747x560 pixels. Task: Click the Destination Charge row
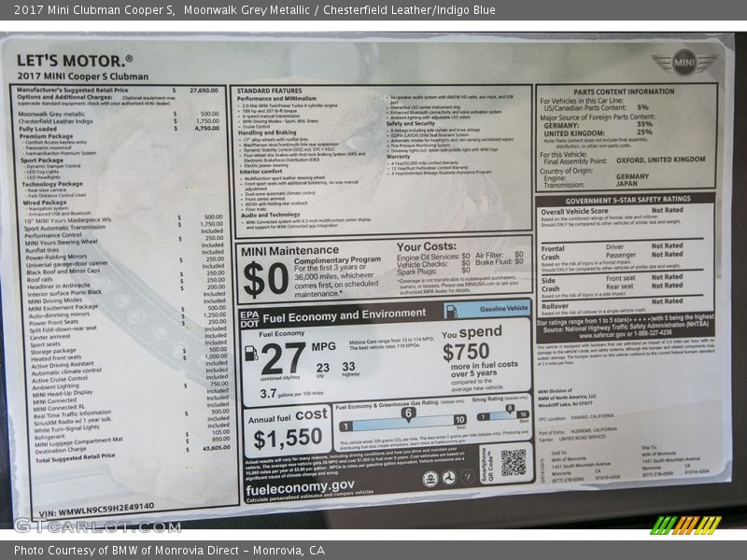133,450
